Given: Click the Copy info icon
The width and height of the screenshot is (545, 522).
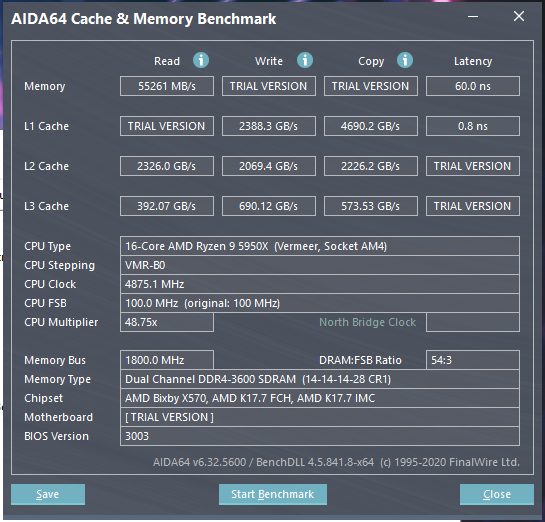Looking at the screenshot, I should 405,60.
